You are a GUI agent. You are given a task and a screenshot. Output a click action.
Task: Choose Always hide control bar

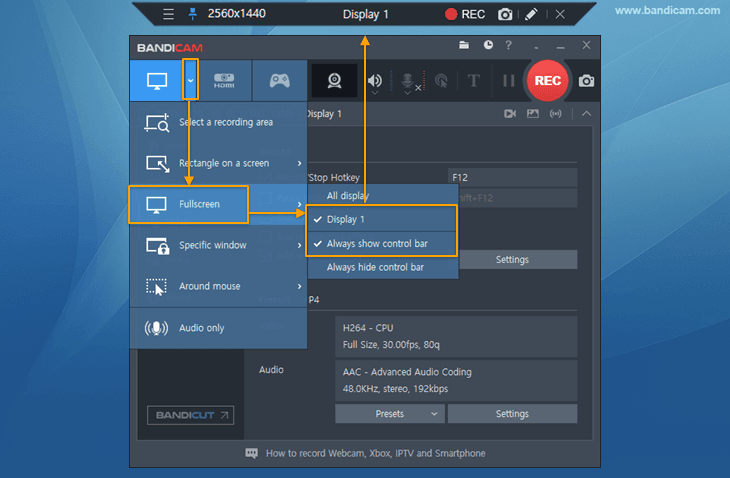pyautogui.click(x=383, y=267)
